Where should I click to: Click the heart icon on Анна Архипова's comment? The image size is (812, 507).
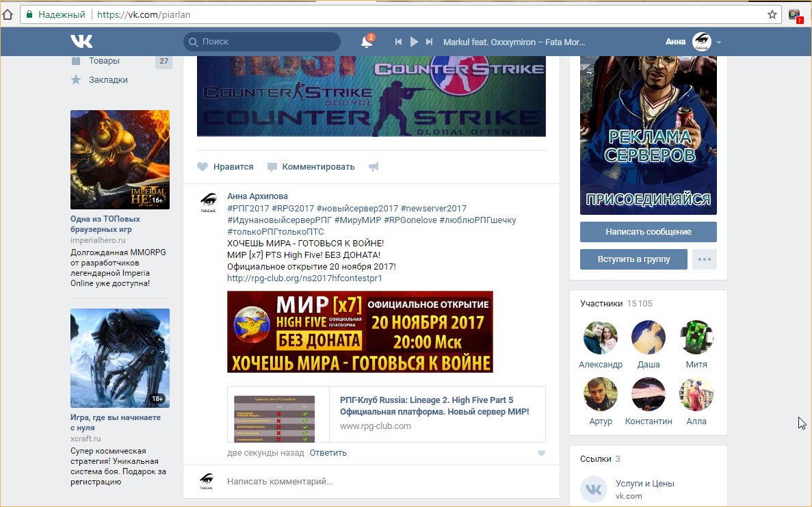click(541, 453)
